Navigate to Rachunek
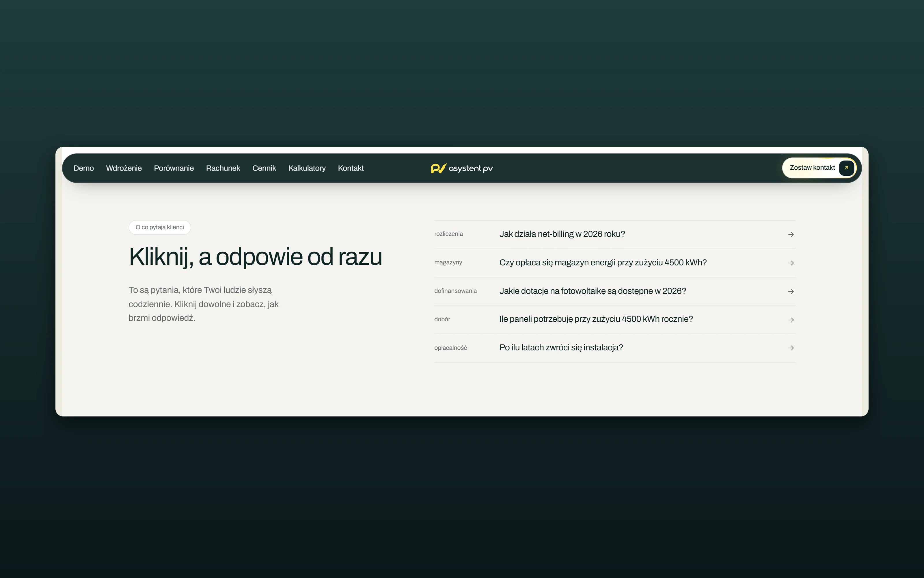The image size is (924, 578). (x=223, y=168)
